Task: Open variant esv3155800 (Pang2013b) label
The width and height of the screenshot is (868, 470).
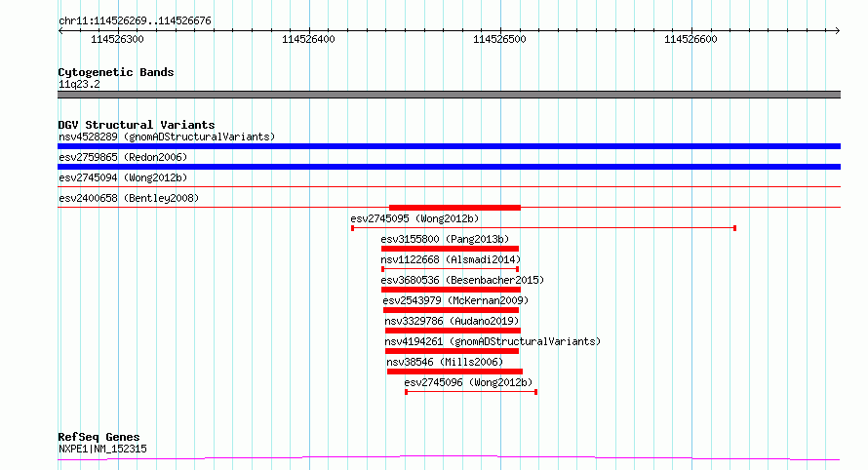Action: pyautogui.click(x=445, y=239)
